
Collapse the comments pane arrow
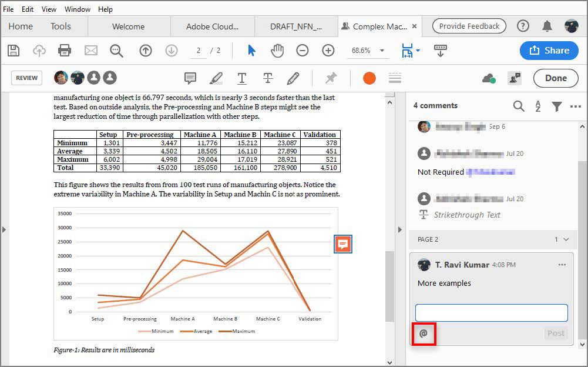click(x=400, y=229)
